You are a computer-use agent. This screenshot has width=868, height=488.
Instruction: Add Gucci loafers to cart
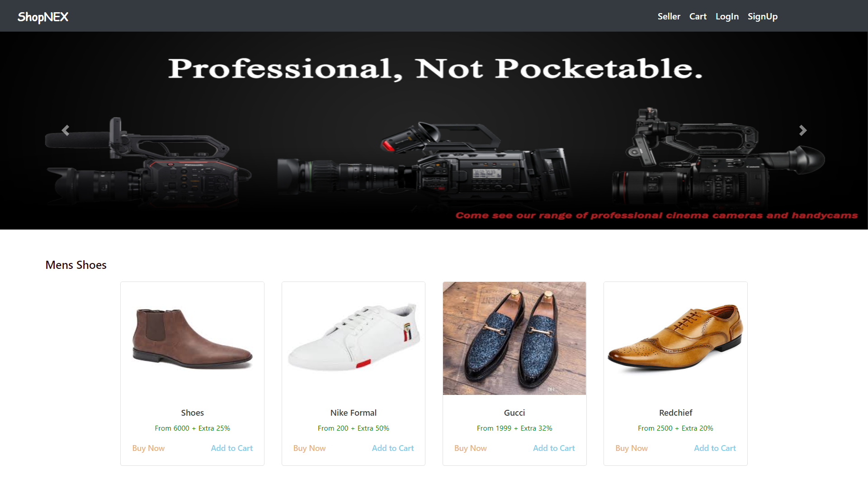coord(554,448)
